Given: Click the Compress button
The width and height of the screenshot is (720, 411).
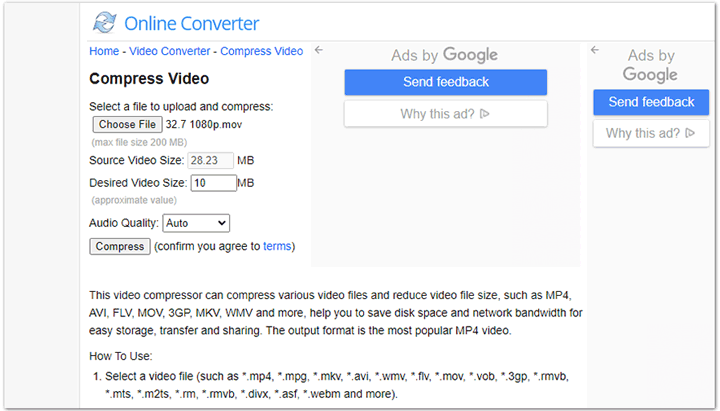Looking at the screenshot, I should point(120,246).
